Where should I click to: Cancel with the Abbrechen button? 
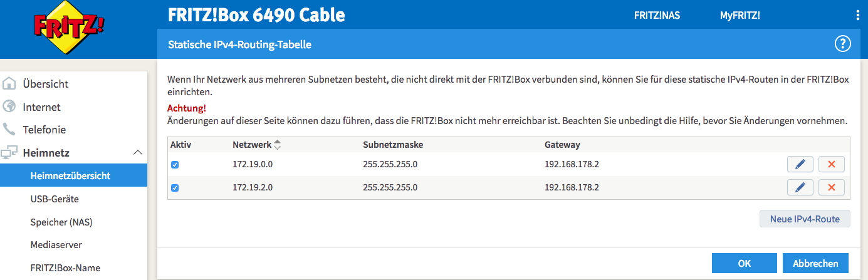click(815, 264)
